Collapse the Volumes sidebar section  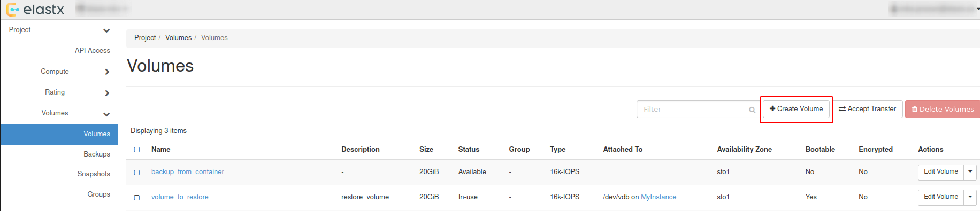[x=106, y=114]
